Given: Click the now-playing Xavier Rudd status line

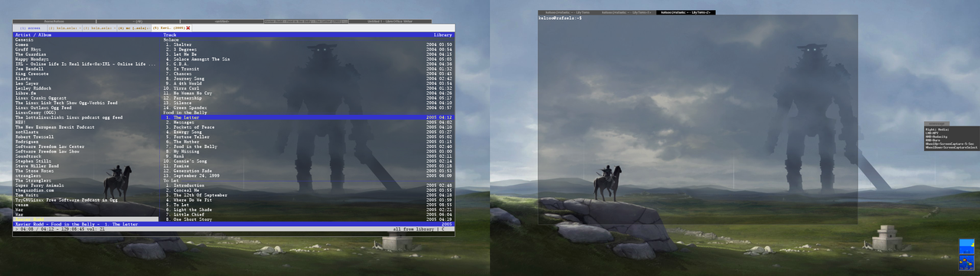Looking at the screenshot, I should (234, 225).
